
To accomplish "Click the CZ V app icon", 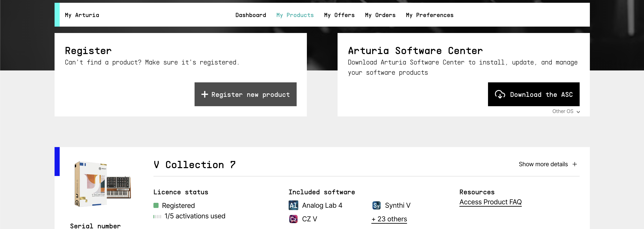I will (x=293, y=219).
